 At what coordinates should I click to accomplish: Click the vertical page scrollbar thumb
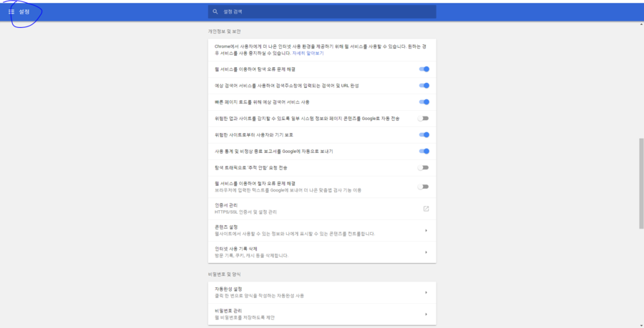pos(641,184)
